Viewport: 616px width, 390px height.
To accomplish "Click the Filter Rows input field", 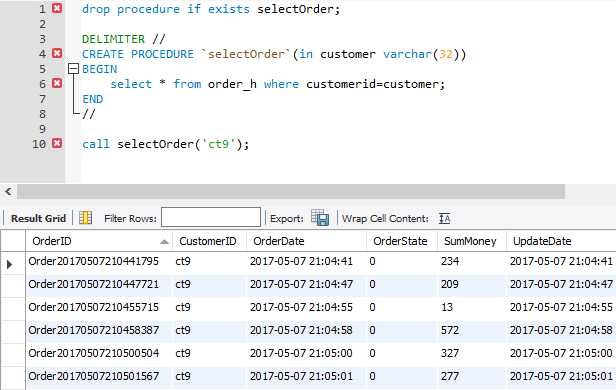I will (211, 217).
